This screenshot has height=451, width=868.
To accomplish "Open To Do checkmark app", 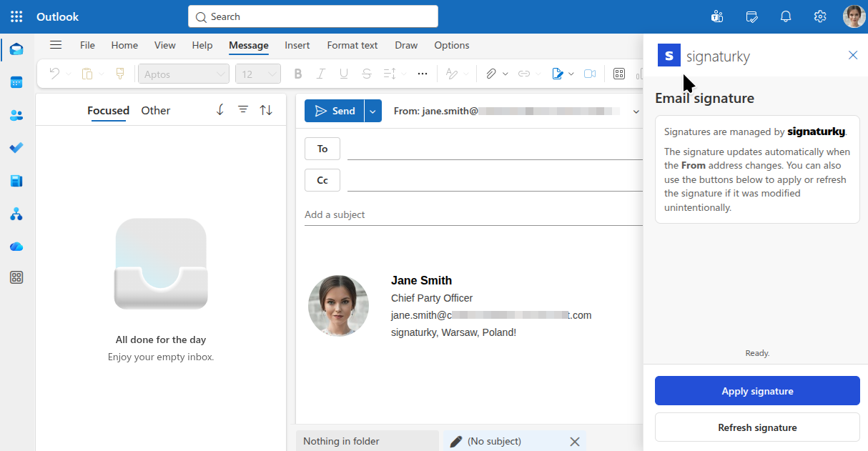I will pos(16,148).
